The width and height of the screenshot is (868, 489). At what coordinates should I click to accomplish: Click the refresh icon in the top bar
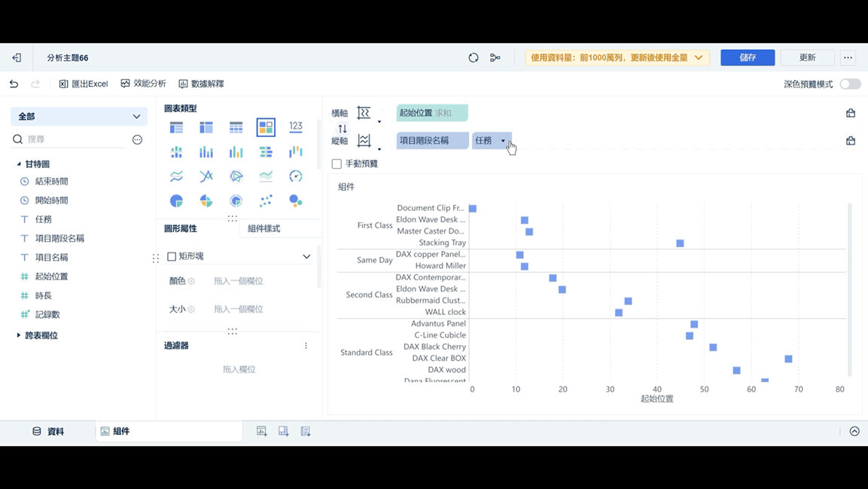tap(473, 57)
